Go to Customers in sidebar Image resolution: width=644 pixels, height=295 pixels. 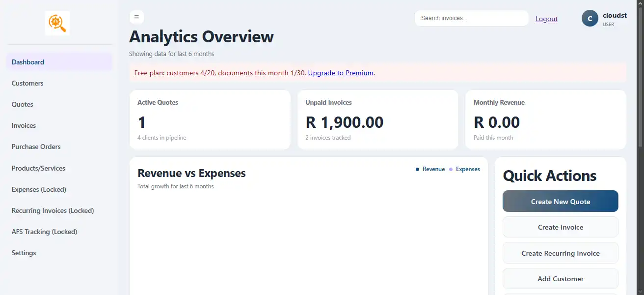point(27,83)
